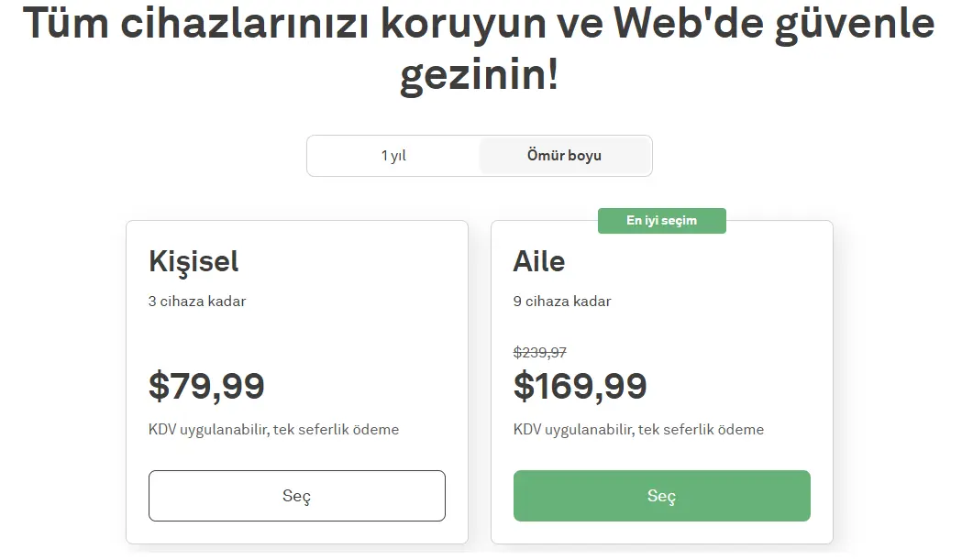
Task: Click the "En iyi seçim" badge
Action: 661,221
